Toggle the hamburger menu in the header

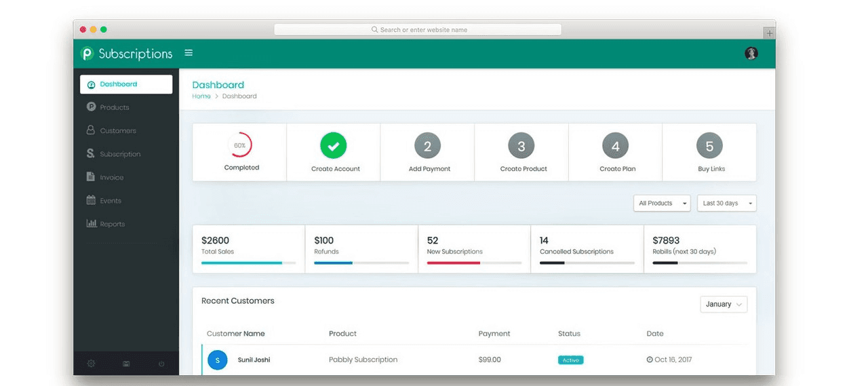tap(189, 53)
